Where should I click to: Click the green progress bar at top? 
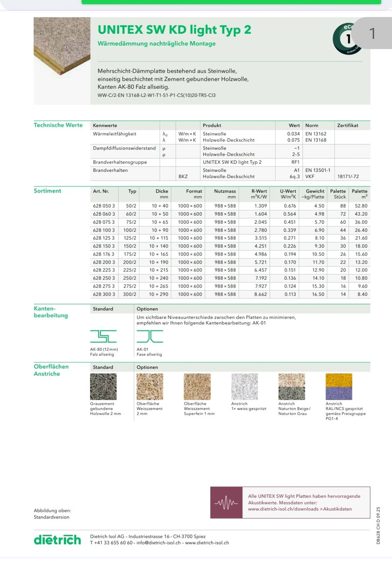point(231,2)
